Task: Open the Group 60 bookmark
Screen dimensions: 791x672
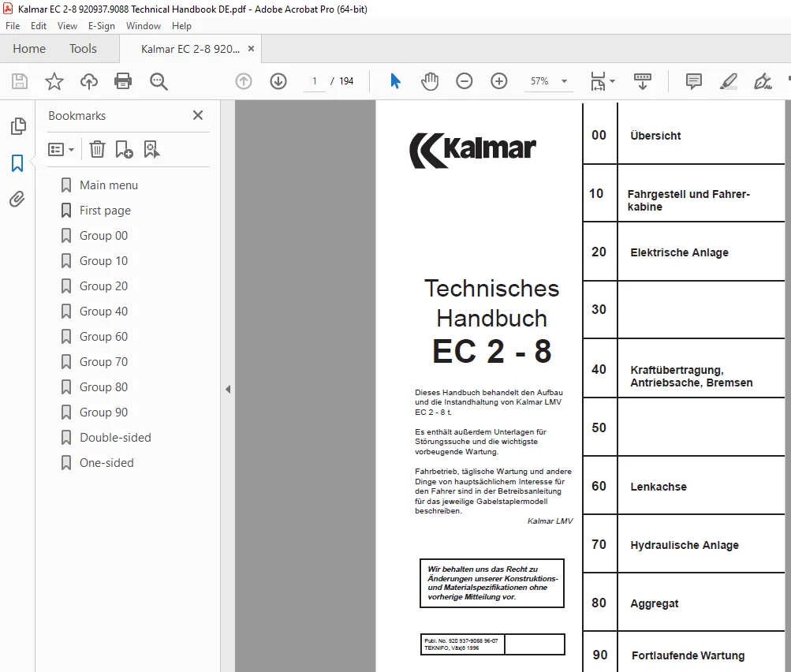Action: click(103, 337)
